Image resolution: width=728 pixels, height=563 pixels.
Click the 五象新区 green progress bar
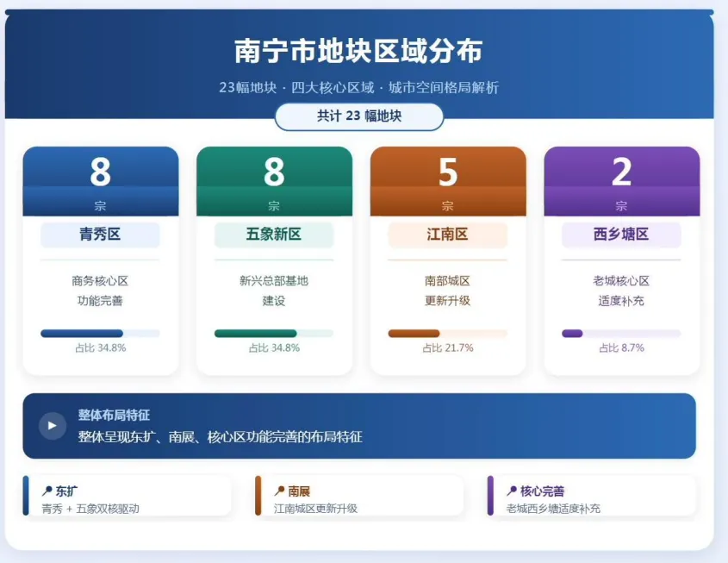[x=274, y=334]
